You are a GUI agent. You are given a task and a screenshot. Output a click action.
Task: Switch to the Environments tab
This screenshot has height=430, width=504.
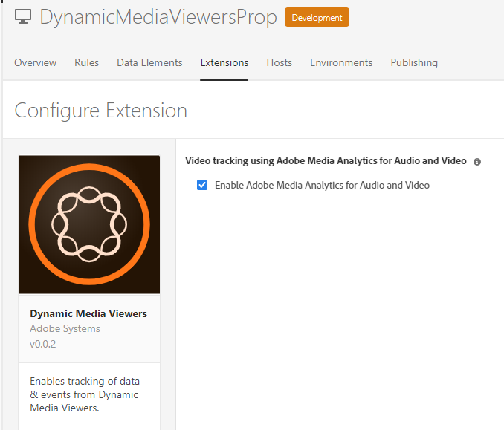(341, 62)
